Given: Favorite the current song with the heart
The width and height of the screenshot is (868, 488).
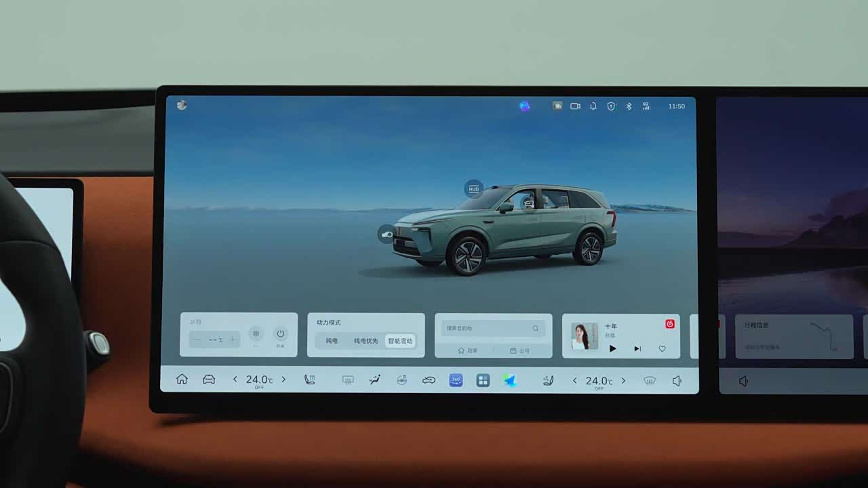Looking at the screenshot, I should point(663,348).
